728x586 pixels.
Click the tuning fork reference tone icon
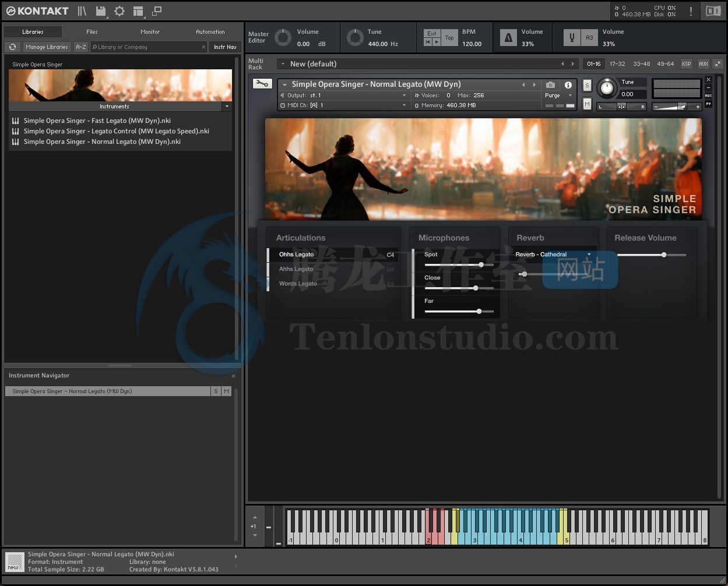(572, 38)
